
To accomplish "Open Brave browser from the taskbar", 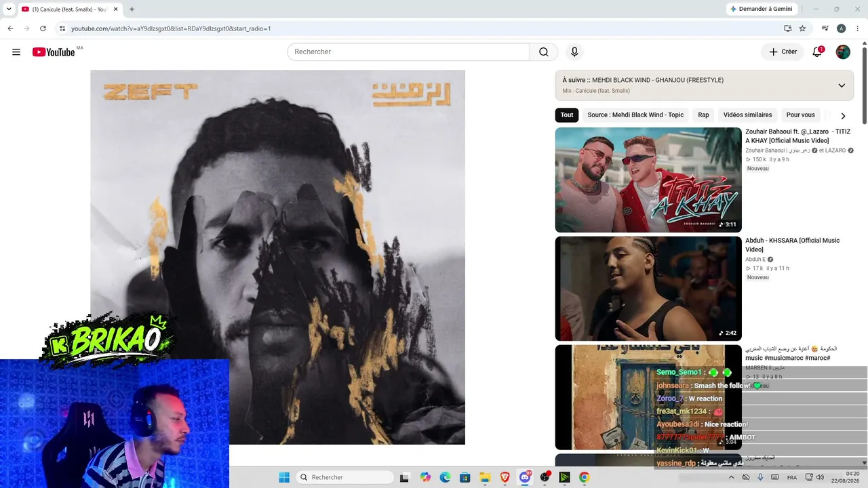I will click(x=505, y=477).
